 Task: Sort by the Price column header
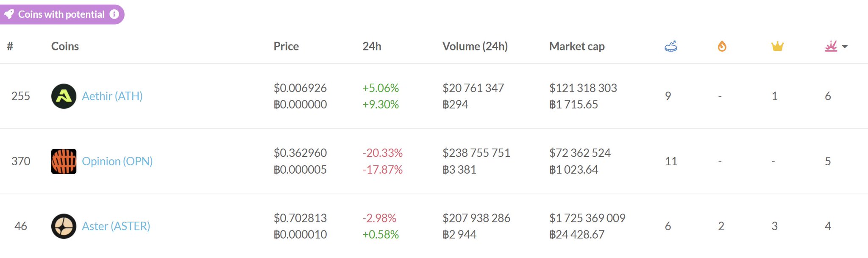[286, 46]
